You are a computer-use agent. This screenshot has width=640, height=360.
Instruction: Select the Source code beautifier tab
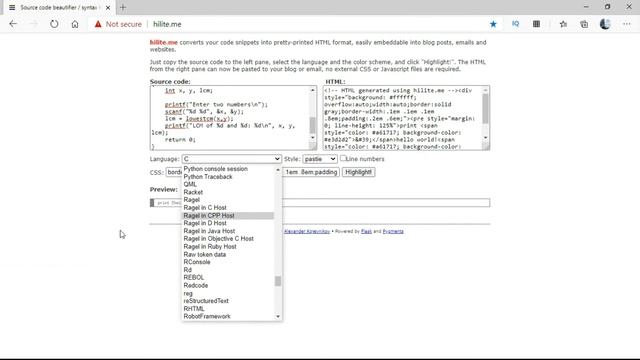58,7
